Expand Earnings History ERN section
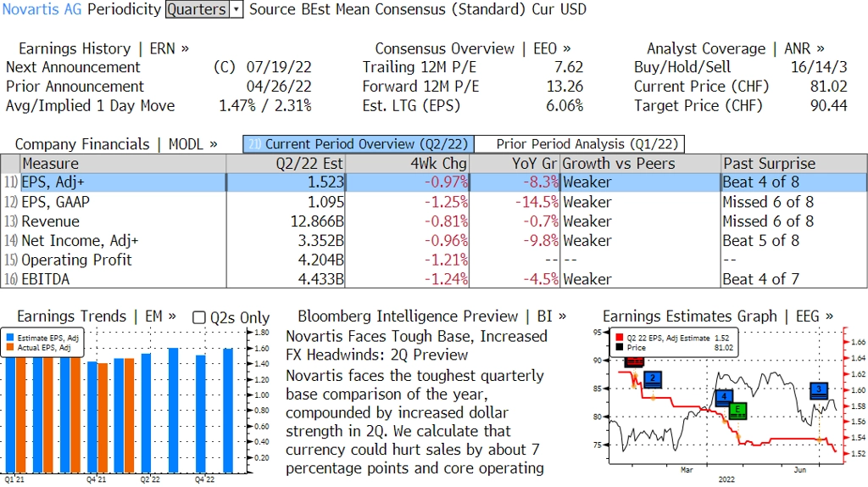Screen dimensions: 868x487 103,48
